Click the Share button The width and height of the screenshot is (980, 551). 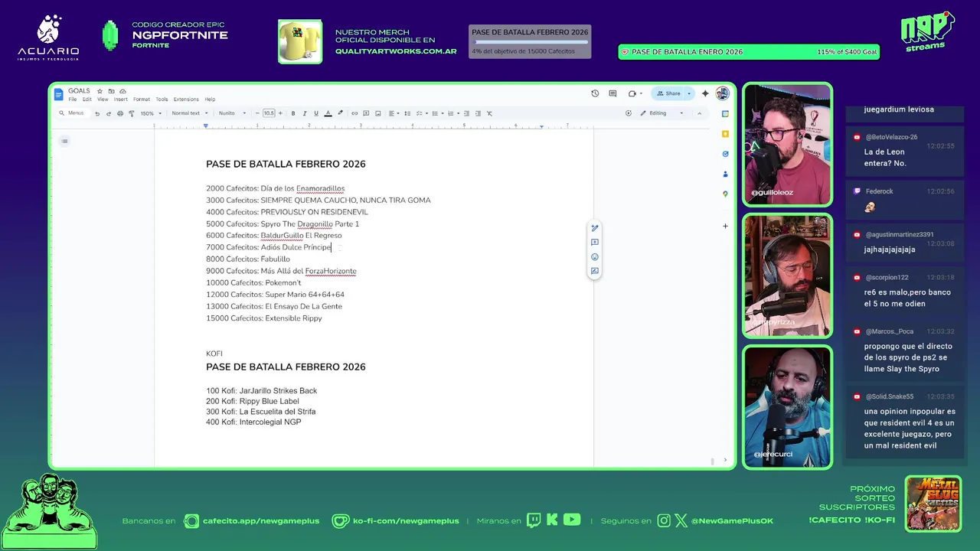668,93
